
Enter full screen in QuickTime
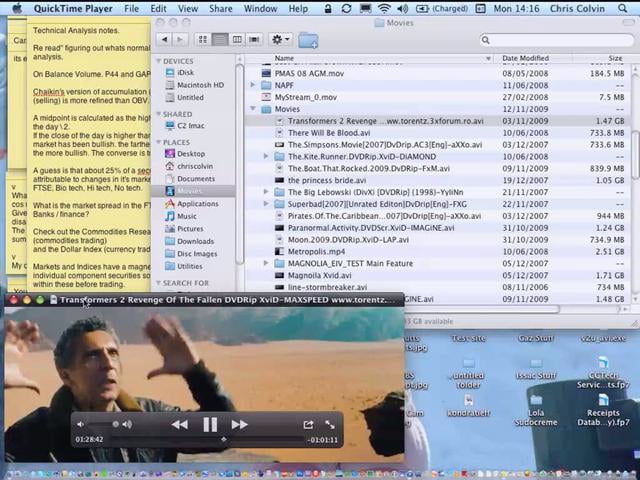click(x=330, y=424)
